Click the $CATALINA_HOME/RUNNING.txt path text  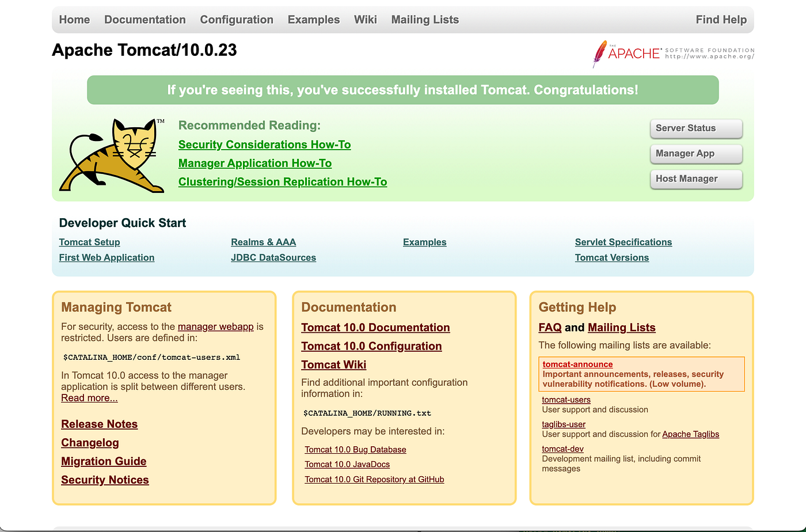pyautogui.click(x=367, y=413)
